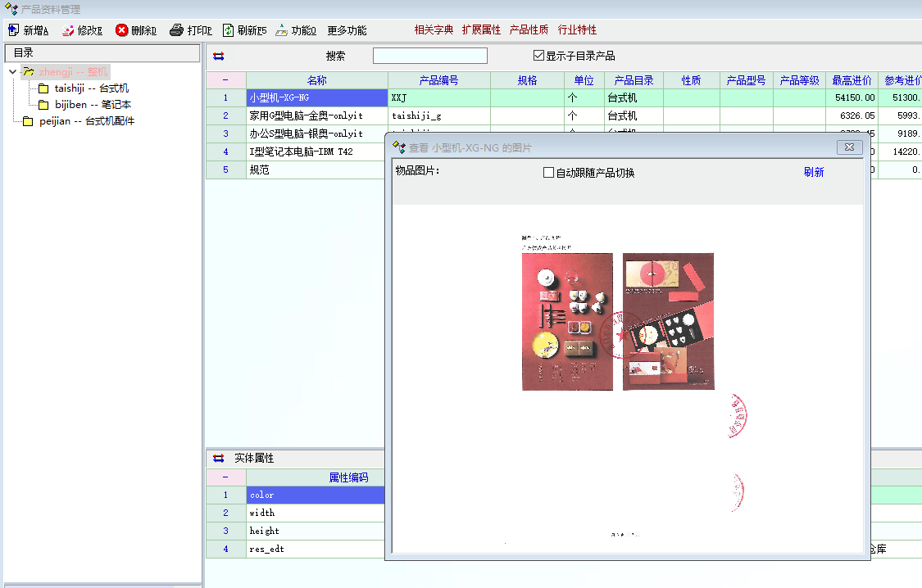
Task: Click the red 删除 (Delete) icon
Action: coord(121,30)
